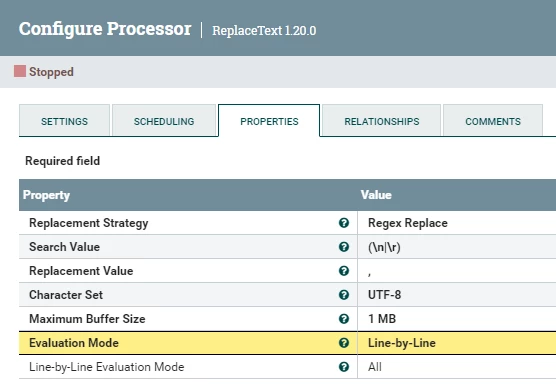556x390 pixels.
Task: Click the red Stopped status indicator
Action: [x=20, y=71]
